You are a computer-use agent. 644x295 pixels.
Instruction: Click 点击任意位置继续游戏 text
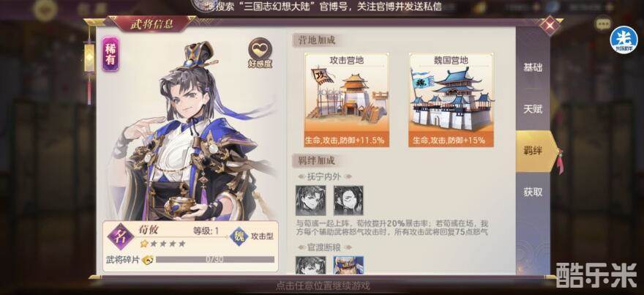click(323, 285)
